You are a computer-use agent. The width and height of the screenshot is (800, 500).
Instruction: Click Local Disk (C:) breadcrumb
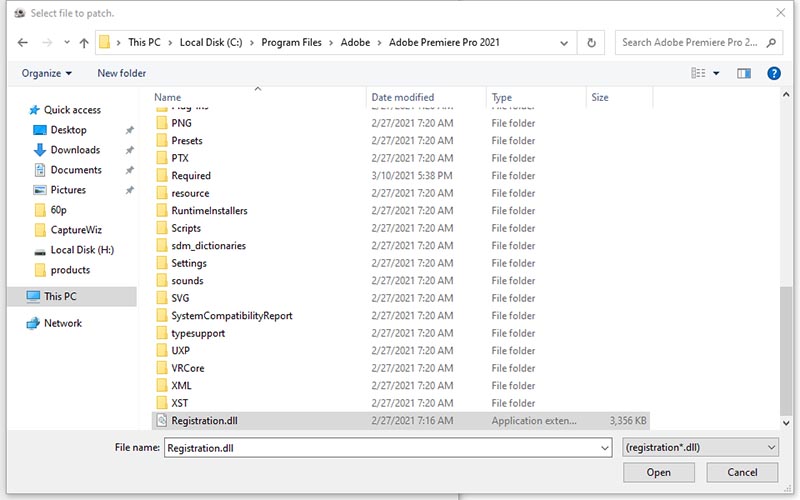tap(211, 43)
